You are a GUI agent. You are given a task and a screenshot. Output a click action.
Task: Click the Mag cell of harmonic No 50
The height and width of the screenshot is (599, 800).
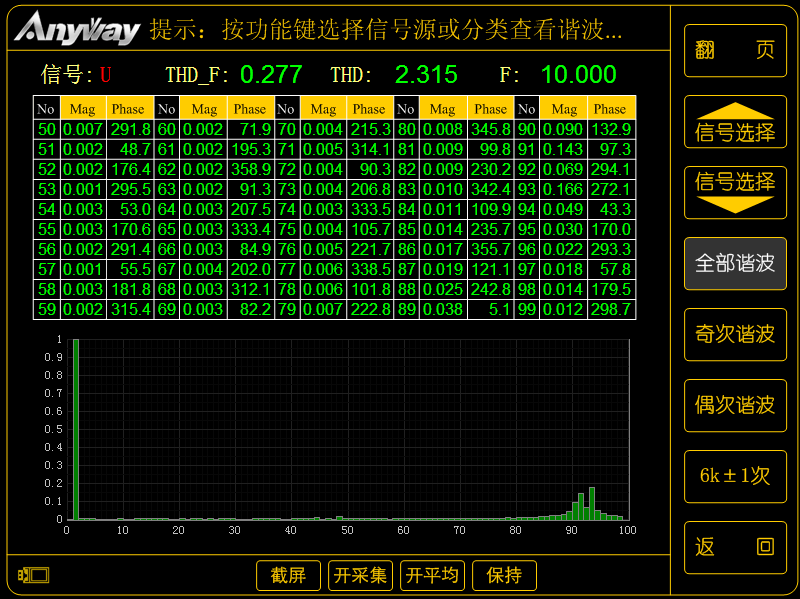83,128
